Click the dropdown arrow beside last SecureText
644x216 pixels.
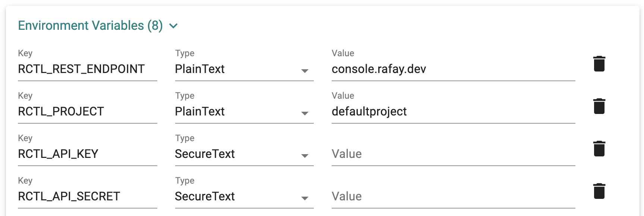click(305, 198)
